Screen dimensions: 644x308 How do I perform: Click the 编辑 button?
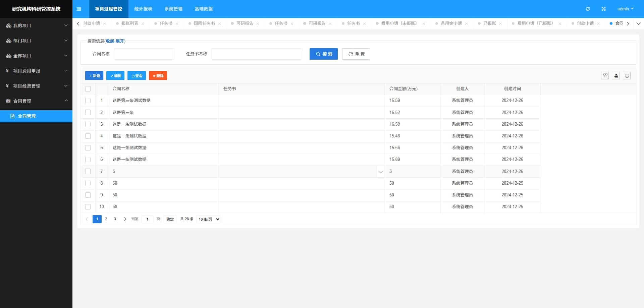(x=115, y=76)
